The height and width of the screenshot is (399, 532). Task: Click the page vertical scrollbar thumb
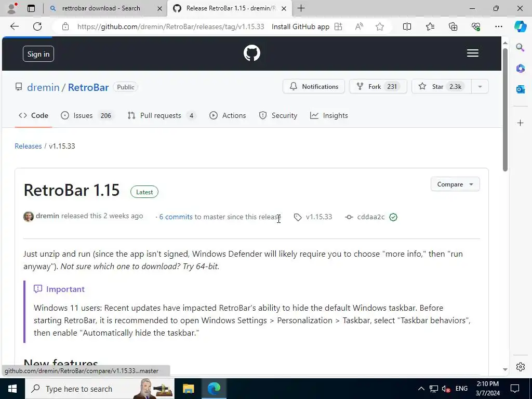coord(505,110)
